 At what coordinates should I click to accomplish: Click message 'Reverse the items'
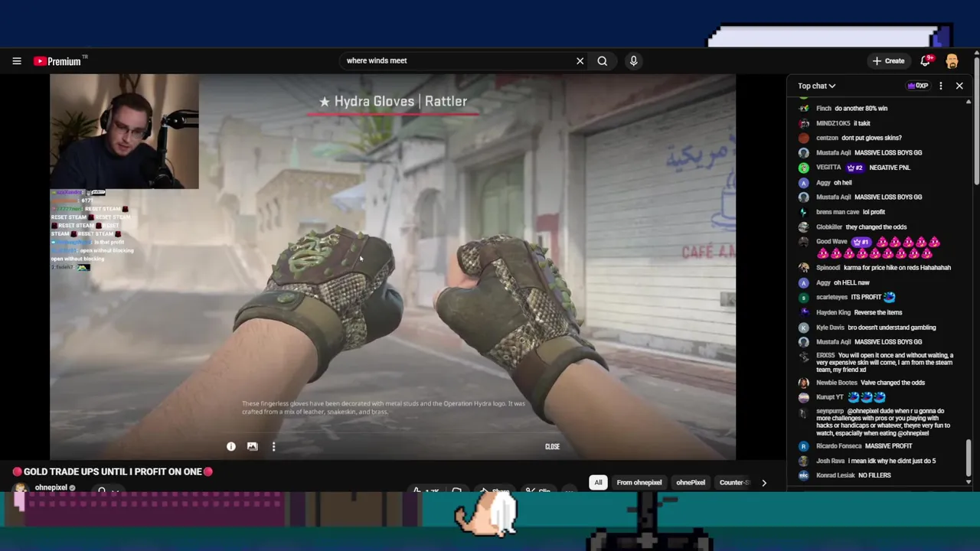(x=878, y=312)
